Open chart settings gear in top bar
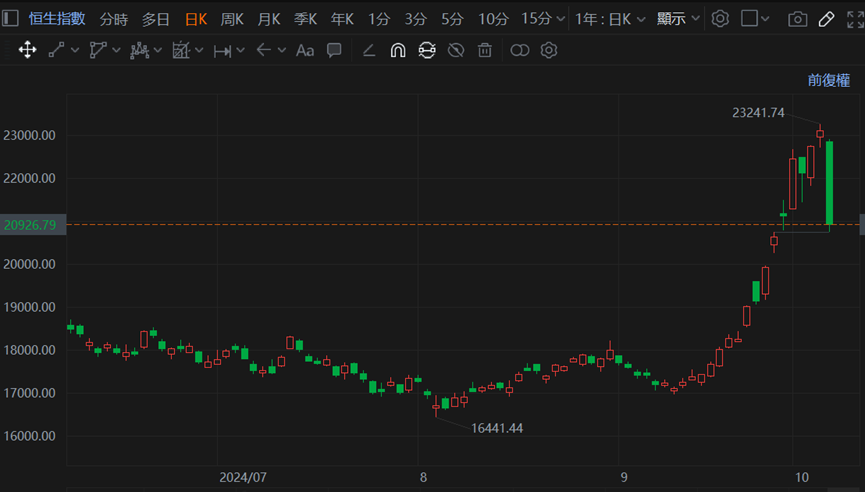The image size is (865, 492). point(720,19)
